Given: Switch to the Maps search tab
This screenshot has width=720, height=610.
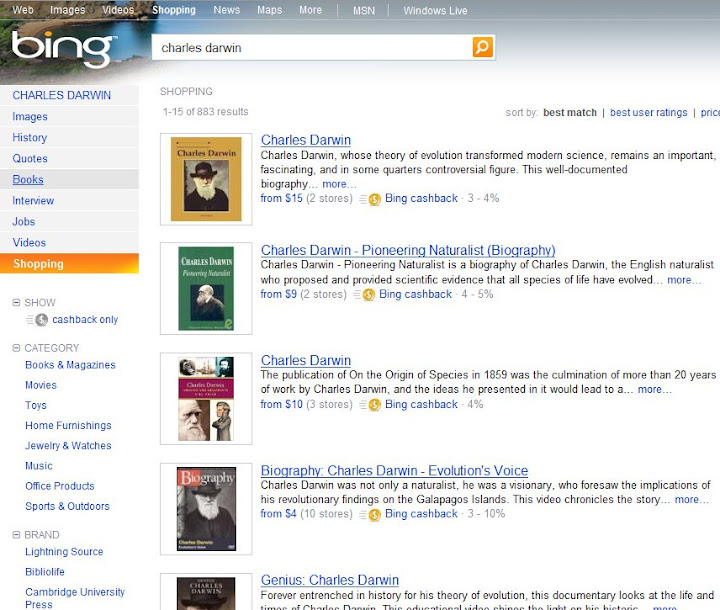Looking at the screenshot, I should 270,10.
